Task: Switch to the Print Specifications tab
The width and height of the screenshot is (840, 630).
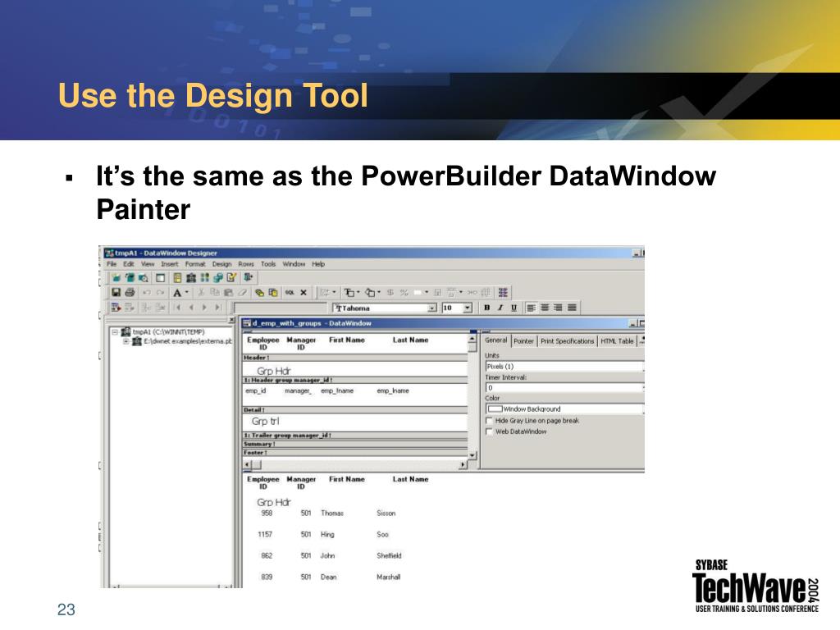Action: tap(567, 341)
